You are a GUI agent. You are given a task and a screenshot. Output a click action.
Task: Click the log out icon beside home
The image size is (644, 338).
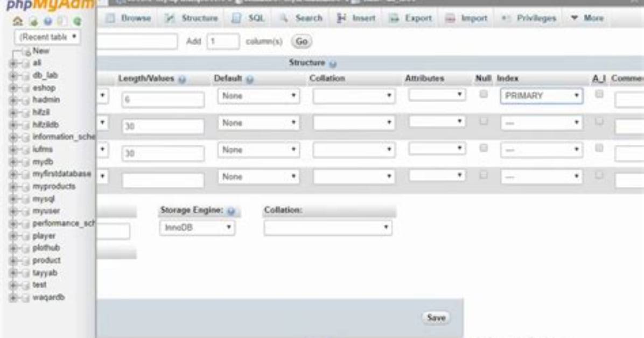click(x=33, y=22)
